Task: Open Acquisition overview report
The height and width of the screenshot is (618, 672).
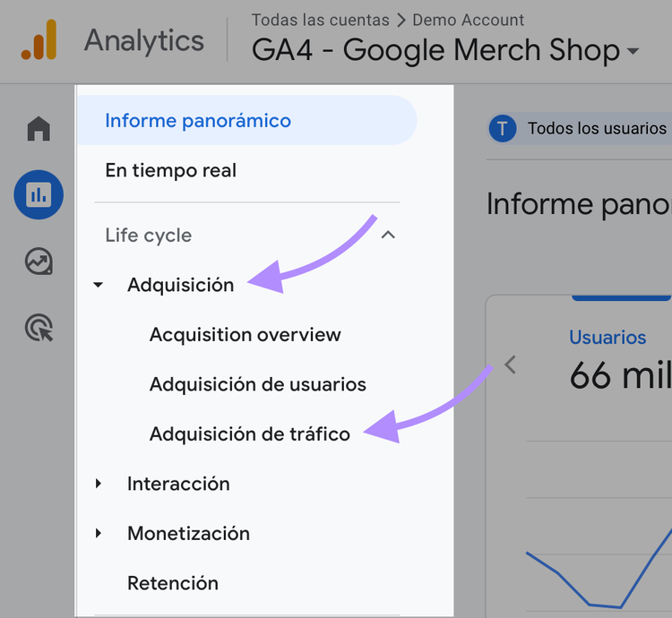Action: pos(246,334)
